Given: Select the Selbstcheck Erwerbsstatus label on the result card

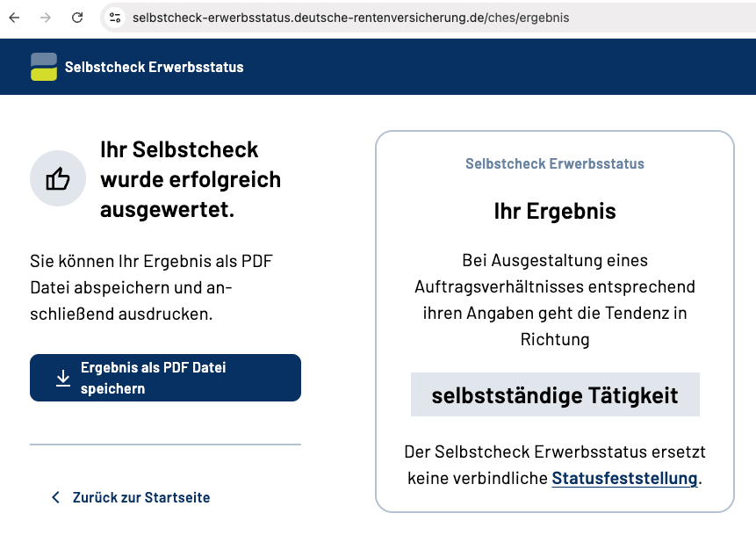Looking at the screenshot, I should [x=555, y=163].
